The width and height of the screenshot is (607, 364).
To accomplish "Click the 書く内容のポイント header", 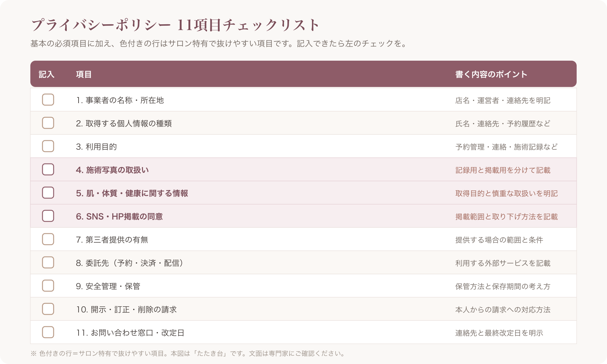I will 491,74.
